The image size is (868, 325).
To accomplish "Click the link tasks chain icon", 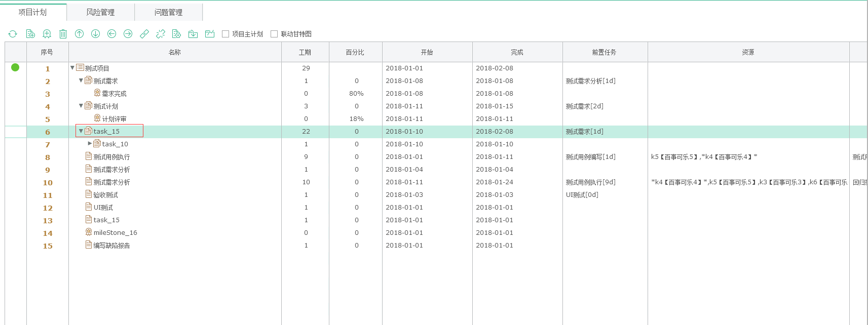I will click(x=144, y=34).
